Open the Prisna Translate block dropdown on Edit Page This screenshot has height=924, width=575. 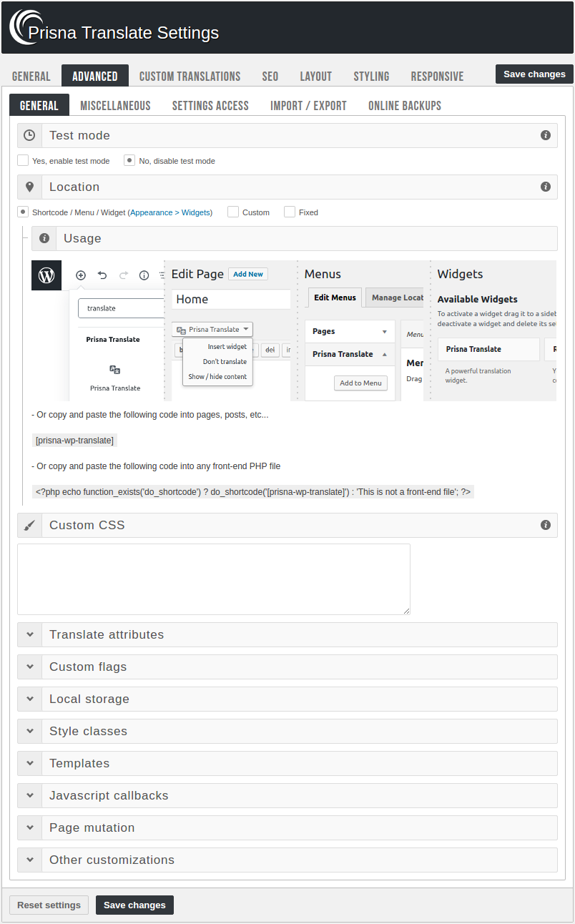coord(212,329)
